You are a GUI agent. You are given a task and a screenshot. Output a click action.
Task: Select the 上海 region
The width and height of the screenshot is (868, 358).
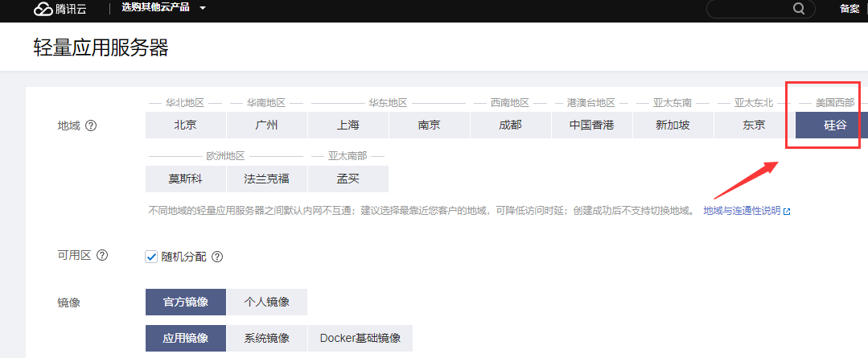348,125
